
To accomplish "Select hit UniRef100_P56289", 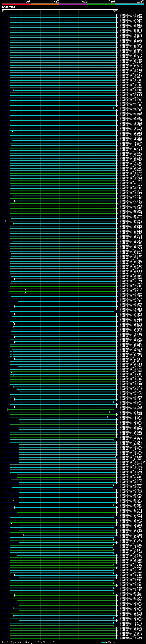I will point(131,379).
